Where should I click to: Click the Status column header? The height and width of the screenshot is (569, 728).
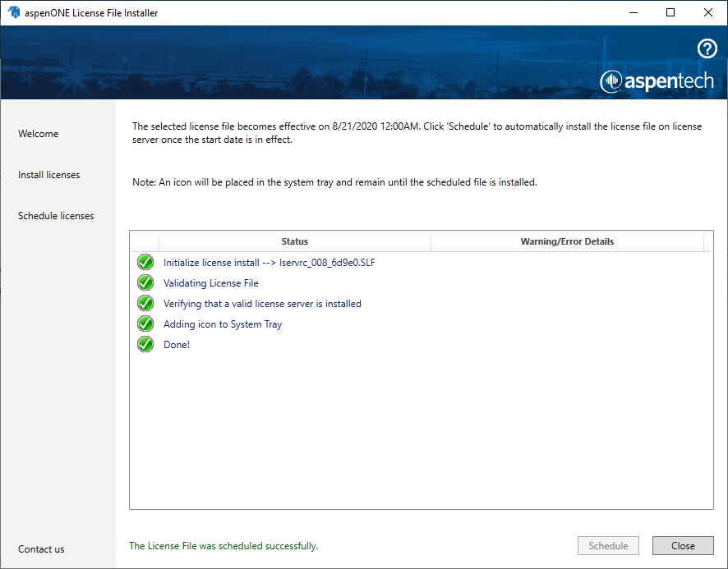pos(295,241)
